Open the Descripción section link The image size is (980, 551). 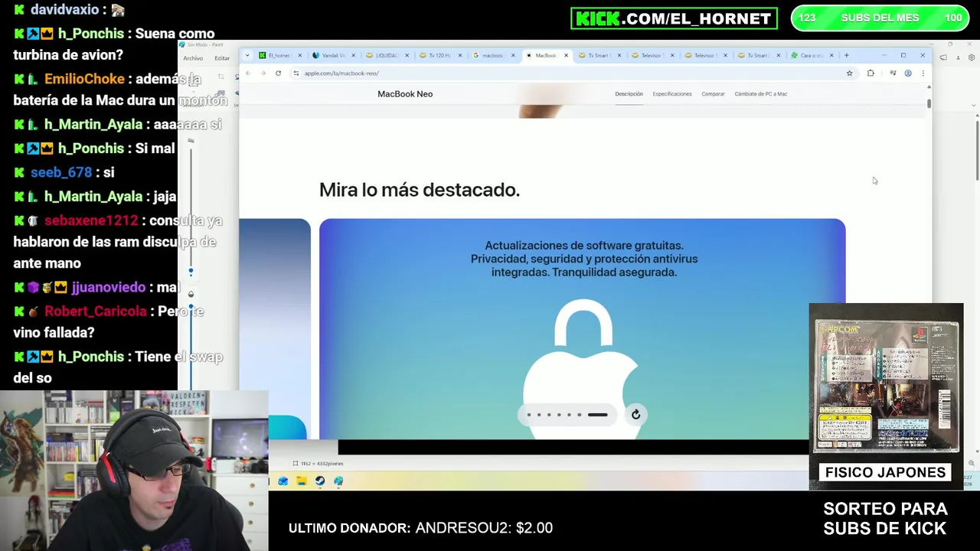click(629, 94)
